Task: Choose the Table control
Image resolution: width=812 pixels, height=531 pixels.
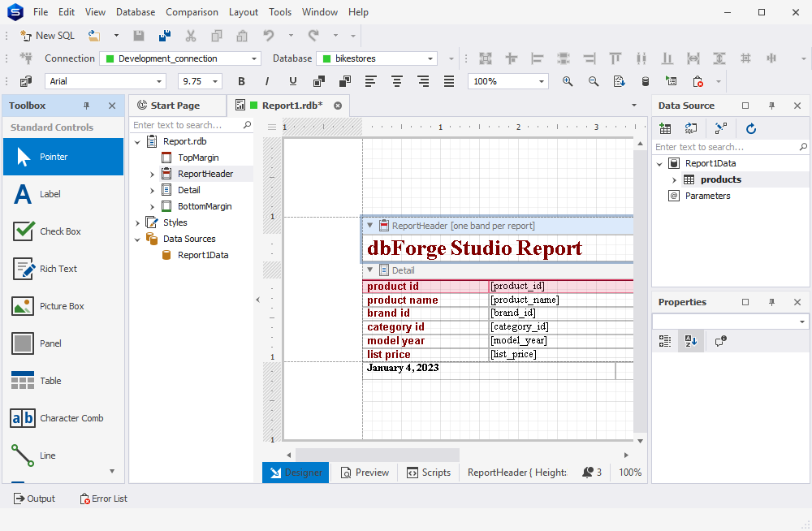Action: [x=63, y=381]
